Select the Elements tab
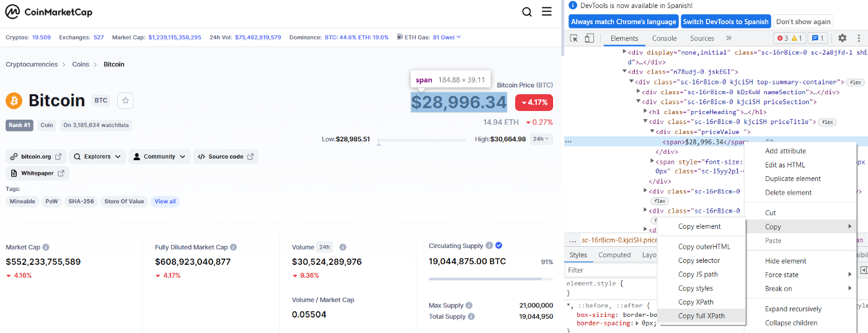This screenshot has height=333, width=868. coord(624,38)
